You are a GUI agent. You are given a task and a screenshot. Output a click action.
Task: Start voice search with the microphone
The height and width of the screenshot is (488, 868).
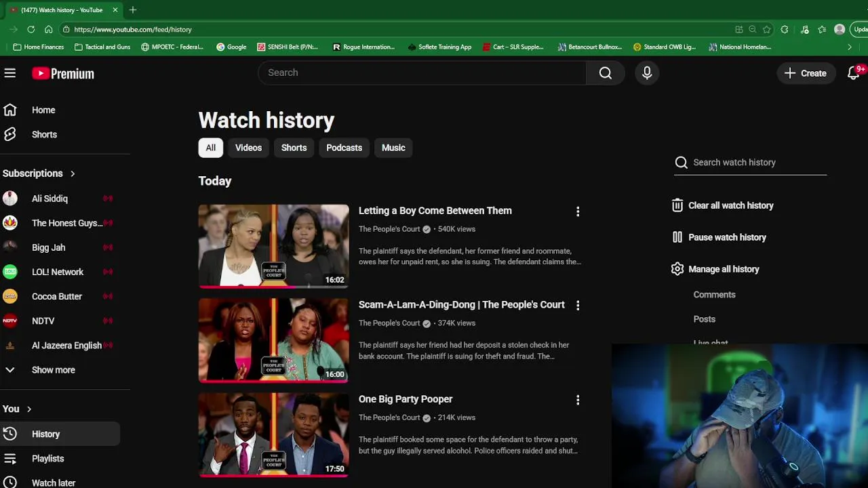647,73
